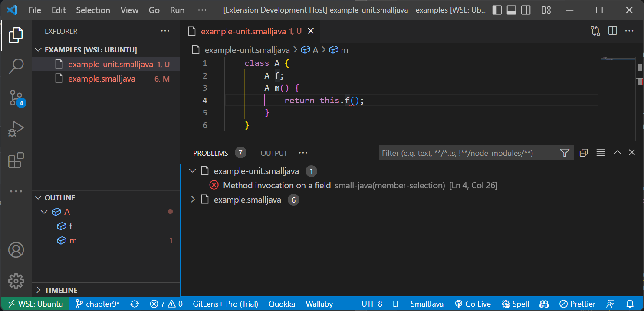Expand example.smalljava problems group
This screenshot has height=311, width=644.
[193, 200]
